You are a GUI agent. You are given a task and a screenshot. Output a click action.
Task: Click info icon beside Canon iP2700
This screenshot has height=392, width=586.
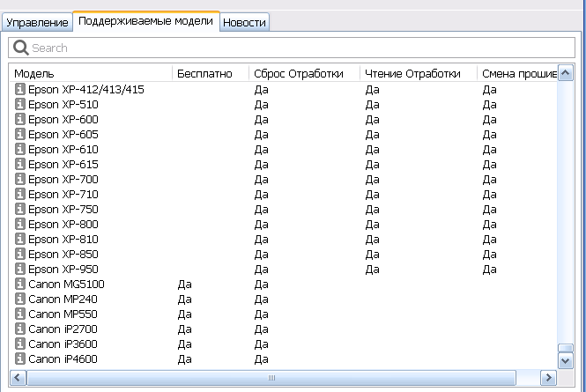pyautogui.click(x=19, y=329)
